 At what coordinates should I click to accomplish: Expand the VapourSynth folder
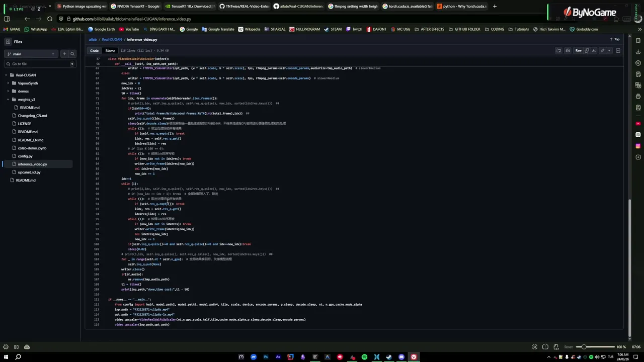click(8, 83)
